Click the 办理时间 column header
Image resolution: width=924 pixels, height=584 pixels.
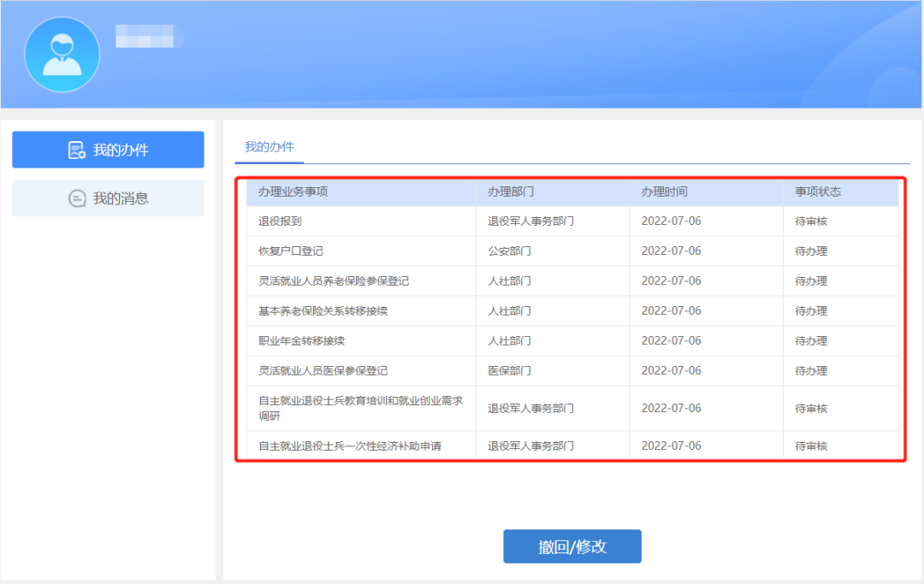click(664, 192)
